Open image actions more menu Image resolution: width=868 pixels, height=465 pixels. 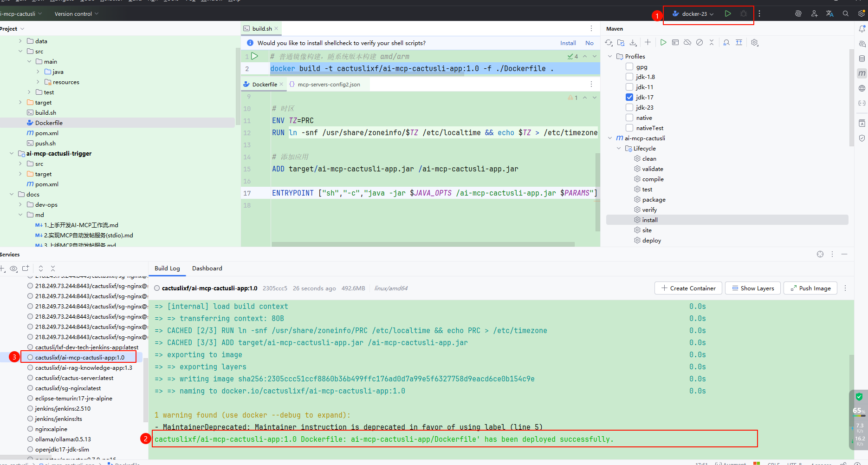[x=845, y=288]
